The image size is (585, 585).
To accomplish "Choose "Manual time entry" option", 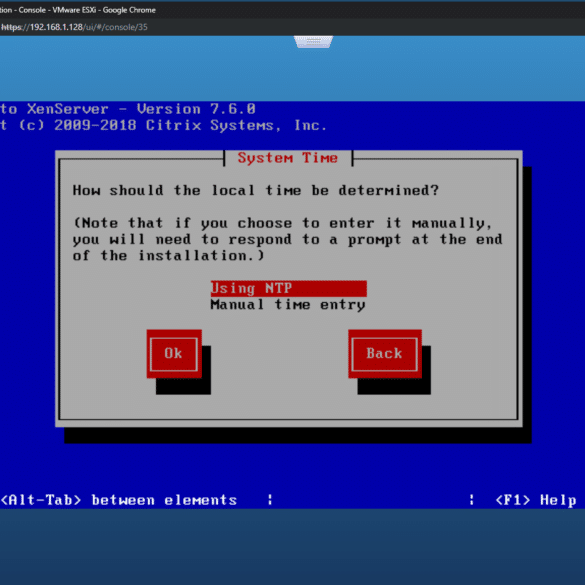I will [x=288, y=305].
